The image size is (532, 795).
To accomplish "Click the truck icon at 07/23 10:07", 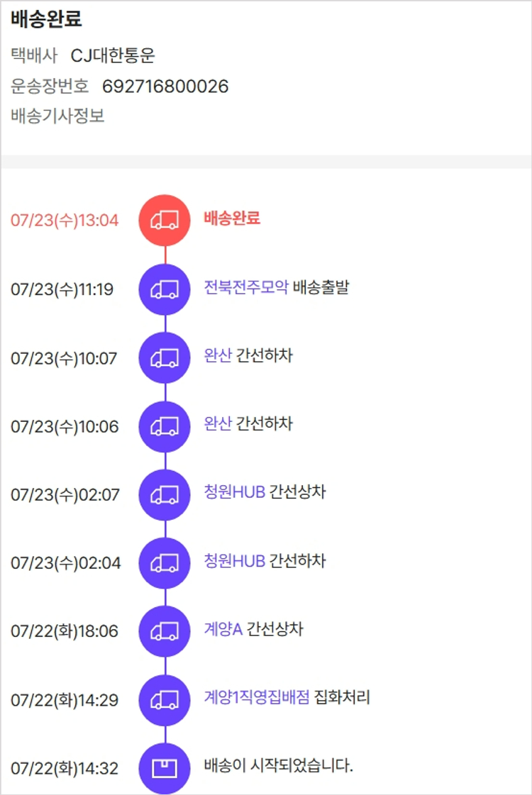I will (x=165, y=358).
